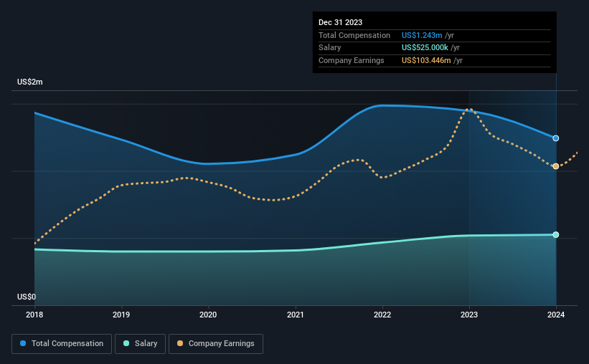Click the Dec 31 2023 tooltip date
The width and height of the screenshot is (589, 364).
coord(340,22)
